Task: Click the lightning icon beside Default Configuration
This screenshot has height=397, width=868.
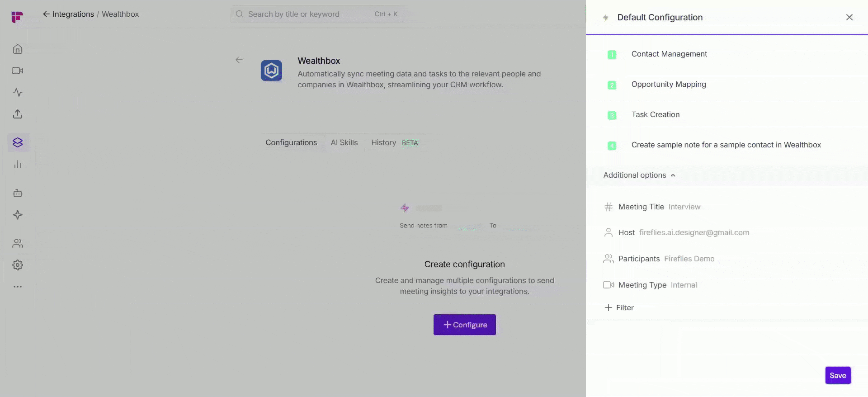Action: pyautogui.click(x=606, y=18)
